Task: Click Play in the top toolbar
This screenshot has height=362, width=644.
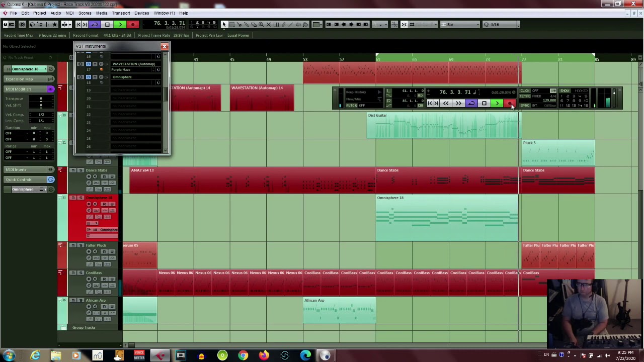Action: pyautogui.click(x=120, y=24)
